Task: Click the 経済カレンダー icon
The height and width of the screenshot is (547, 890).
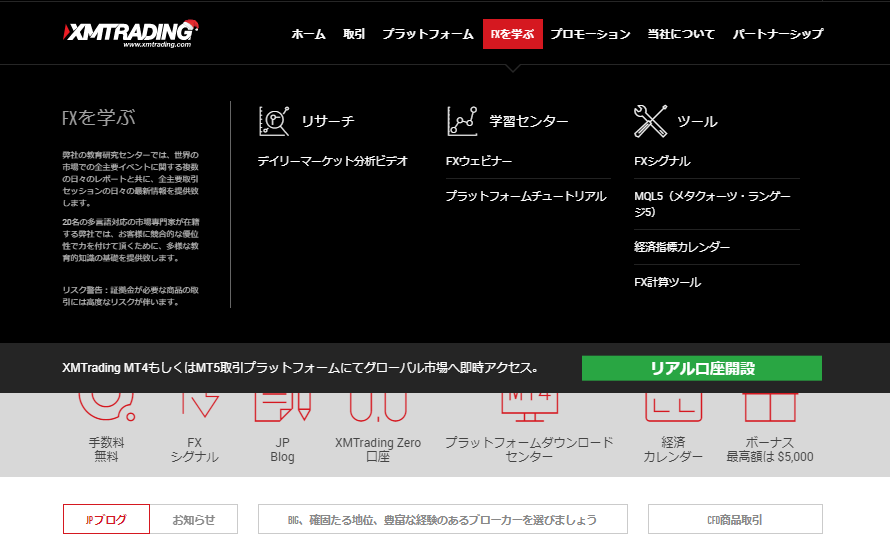Action: pyautogui.click(x=673, y=407)
